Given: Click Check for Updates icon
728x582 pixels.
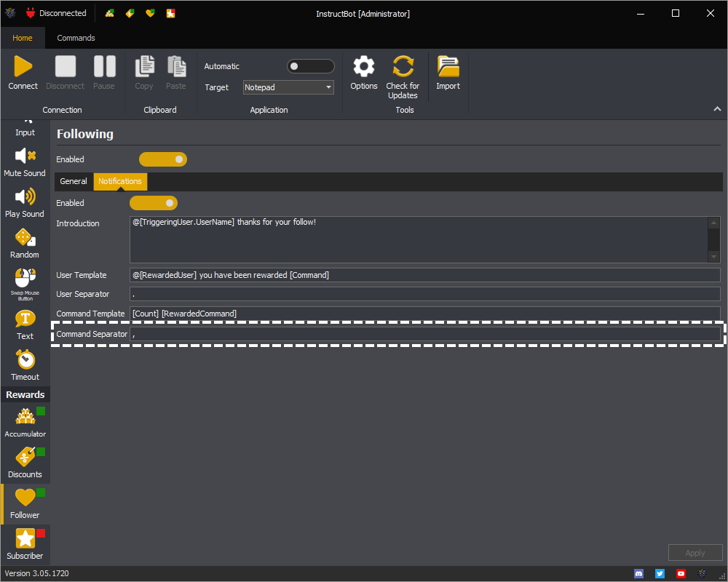Looking at the screenshot, I should click(x=403, y=66).
